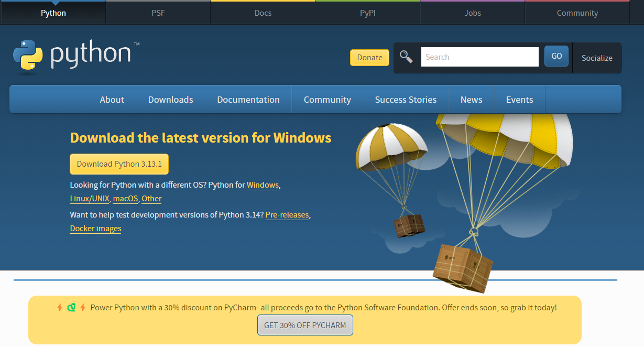Viewport: 644px width, 347px height.
Task: Open the Docker images link
Action: pyautogui.click(x=95, y=229)
